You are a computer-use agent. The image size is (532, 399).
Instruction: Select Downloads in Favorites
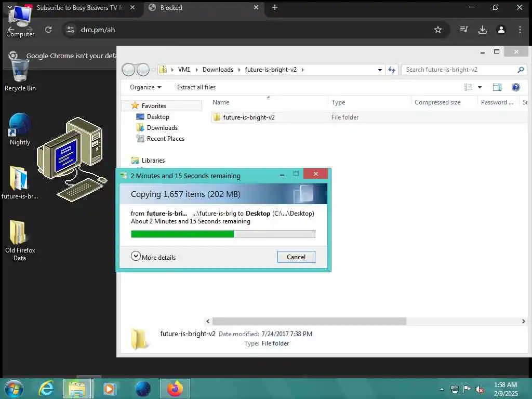click(162, 128)
